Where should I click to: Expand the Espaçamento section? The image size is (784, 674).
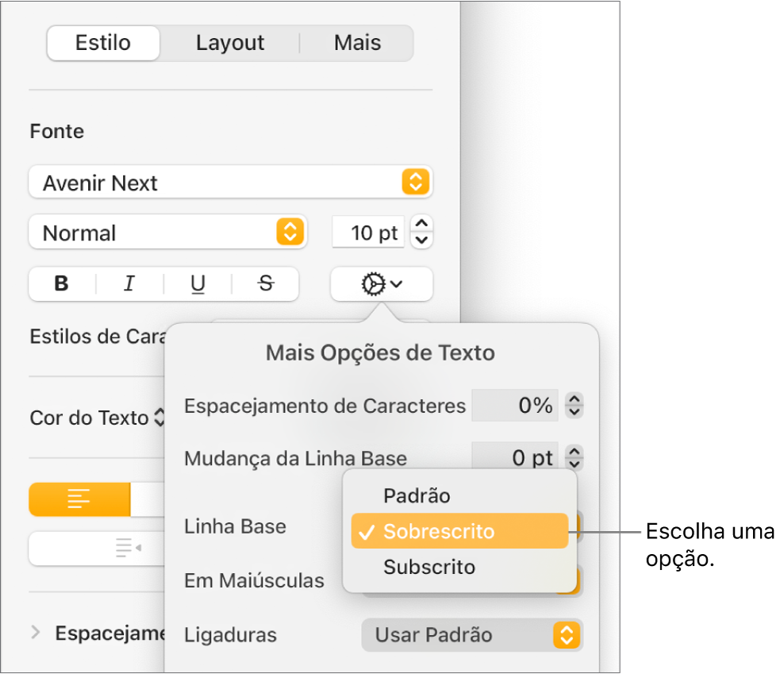[36, 633]
